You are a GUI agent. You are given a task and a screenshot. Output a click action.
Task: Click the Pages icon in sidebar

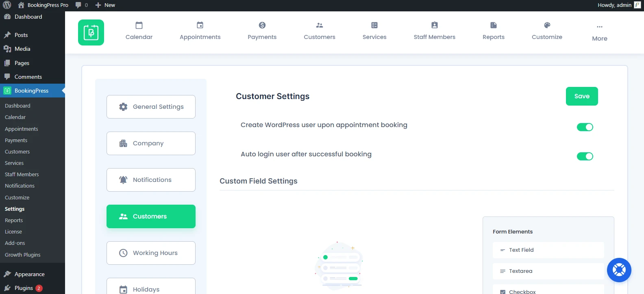[x=7, y=63]
